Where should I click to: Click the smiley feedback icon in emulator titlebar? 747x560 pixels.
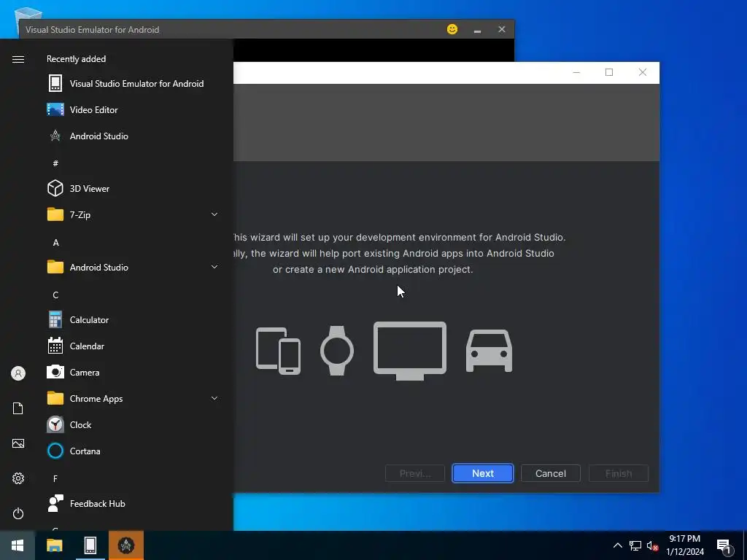(x=452, y=29)
